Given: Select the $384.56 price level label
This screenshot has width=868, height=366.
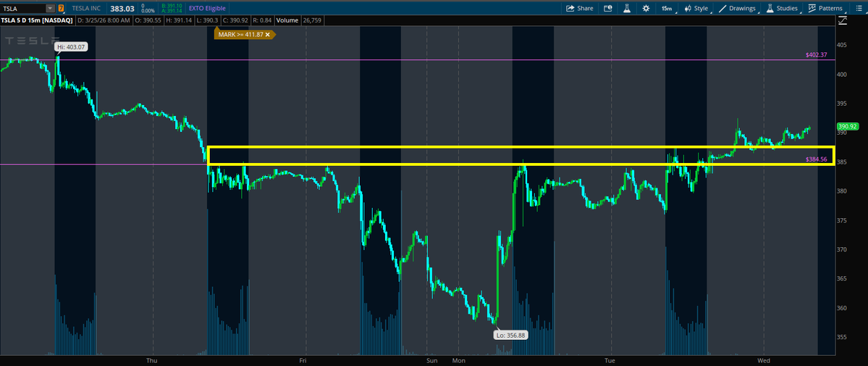Looking at the screenshot, I should pos(817,159).
